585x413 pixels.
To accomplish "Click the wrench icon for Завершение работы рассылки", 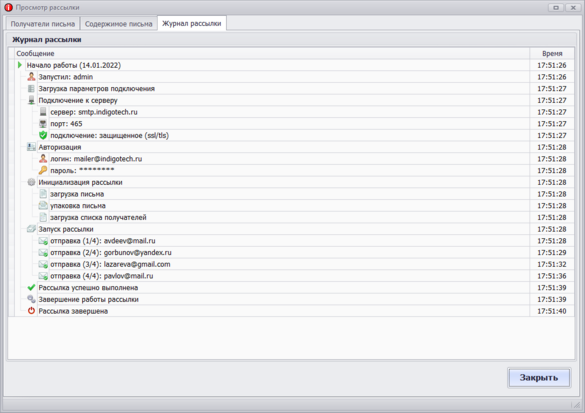I will point(31,299).
